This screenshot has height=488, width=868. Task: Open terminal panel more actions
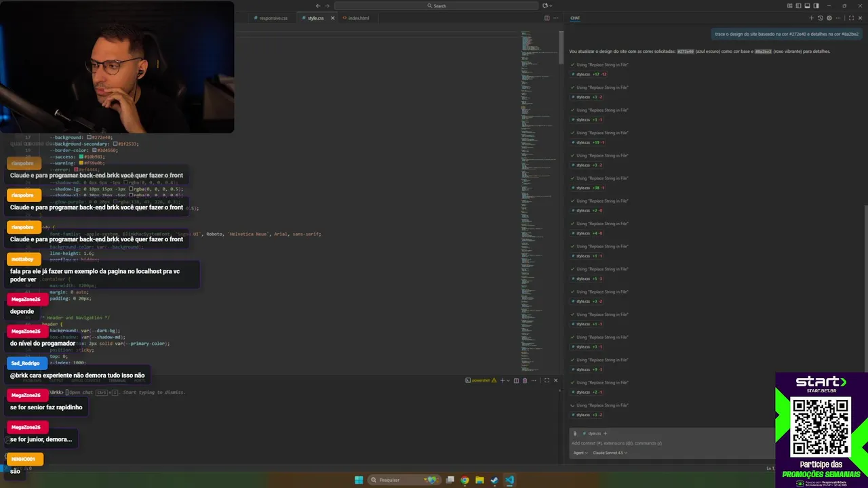point(532,380)
